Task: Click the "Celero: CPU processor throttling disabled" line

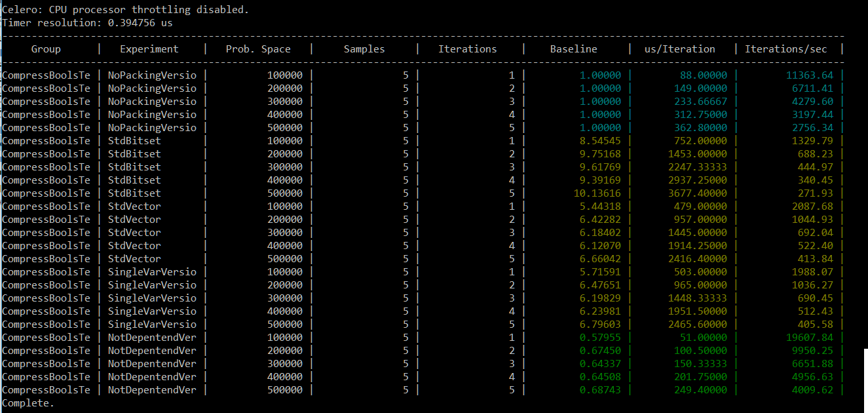Action: click(126, 10)
